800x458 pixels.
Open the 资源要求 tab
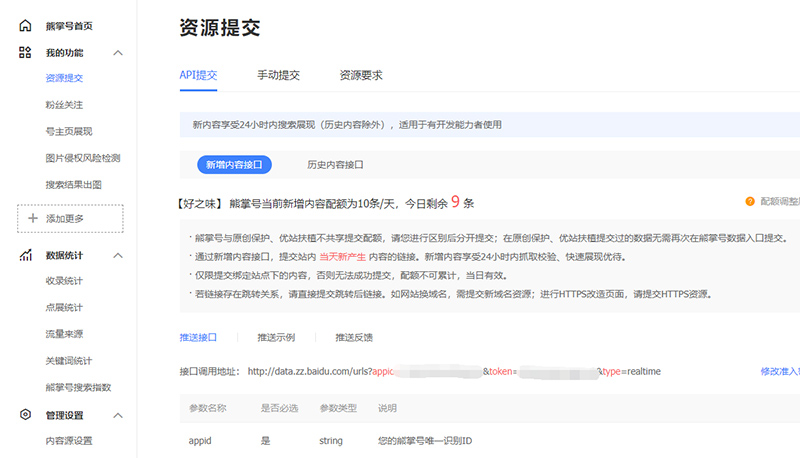click(x=360, y=75)
